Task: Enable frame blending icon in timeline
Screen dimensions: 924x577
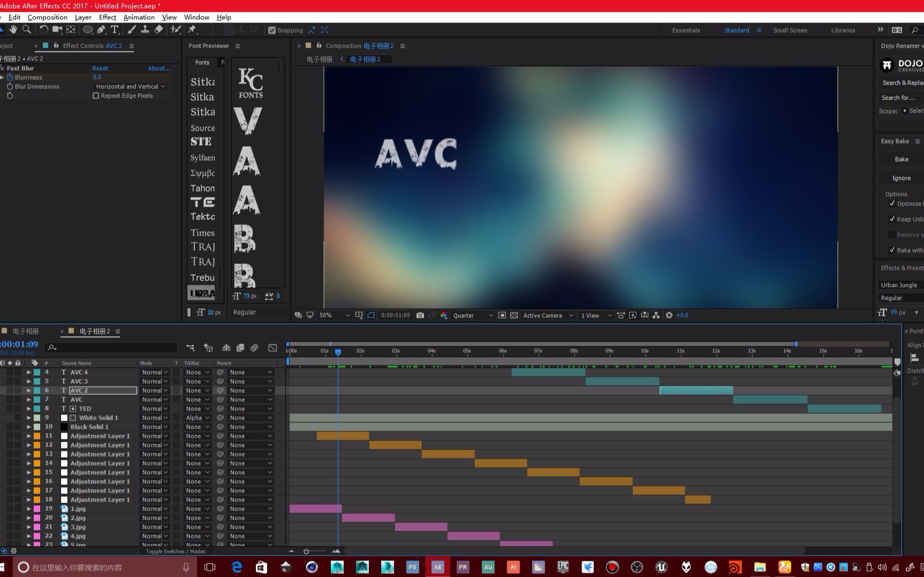Action: (240, 348)
